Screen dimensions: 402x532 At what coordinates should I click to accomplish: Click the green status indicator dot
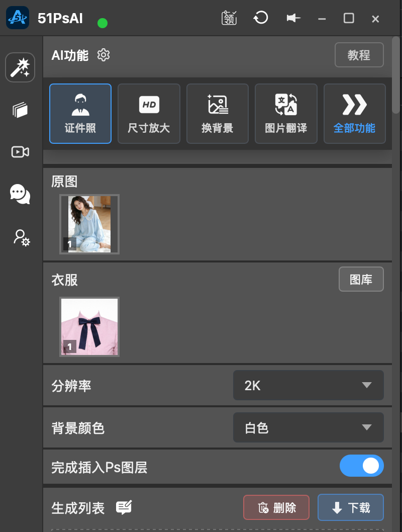point(103,23)
